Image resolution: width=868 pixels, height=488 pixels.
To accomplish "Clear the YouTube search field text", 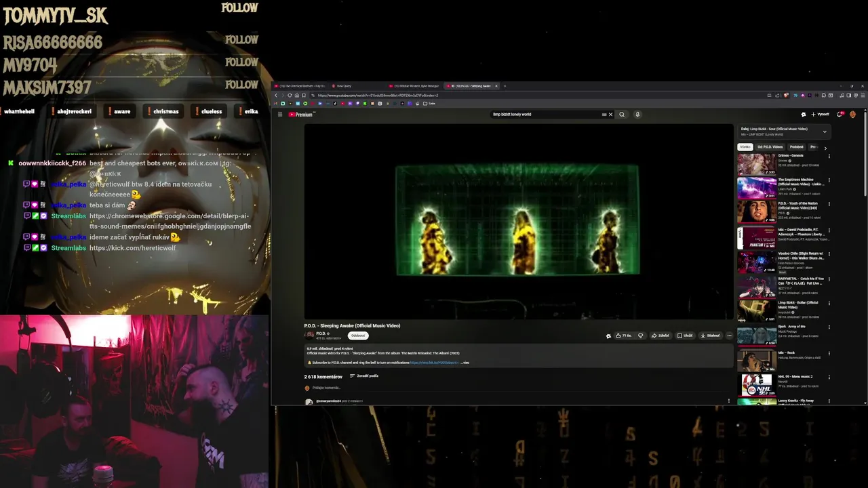I will (610, 115).
